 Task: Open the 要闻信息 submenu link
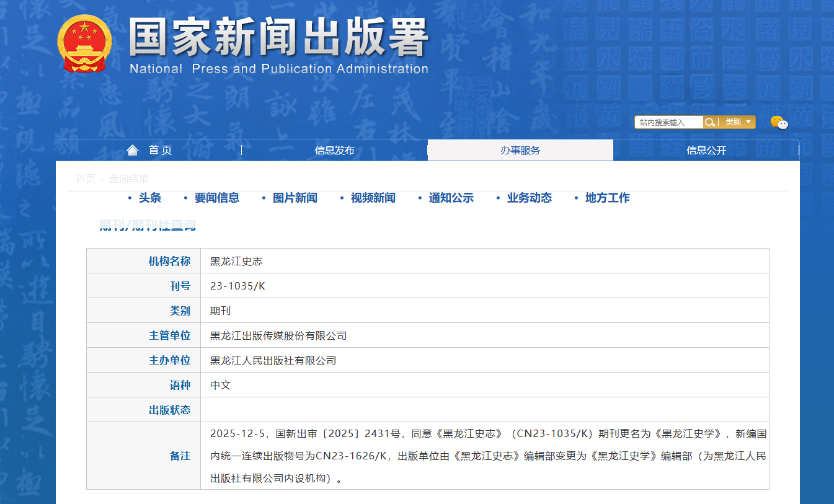(x=216, y=198)
